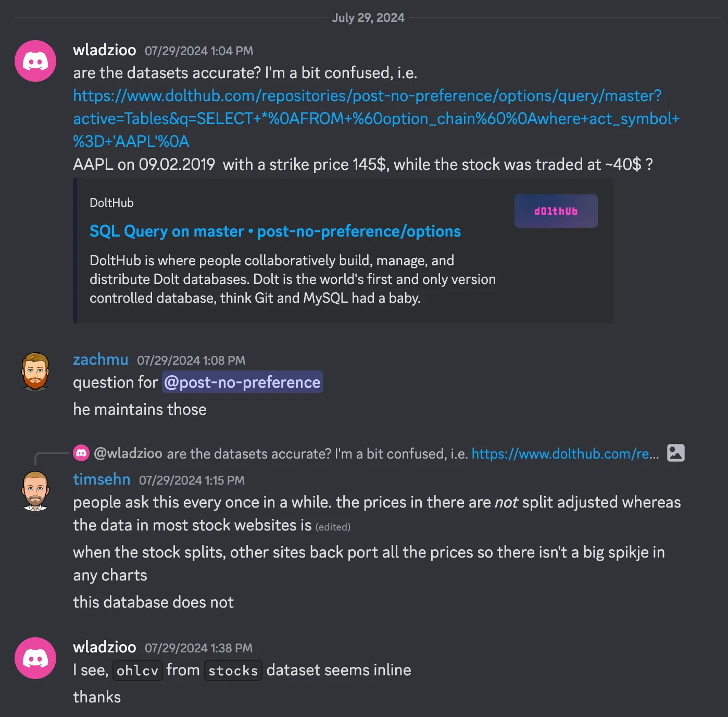
Task: Click the username timsehn
Action: click(x=102, y=479)
